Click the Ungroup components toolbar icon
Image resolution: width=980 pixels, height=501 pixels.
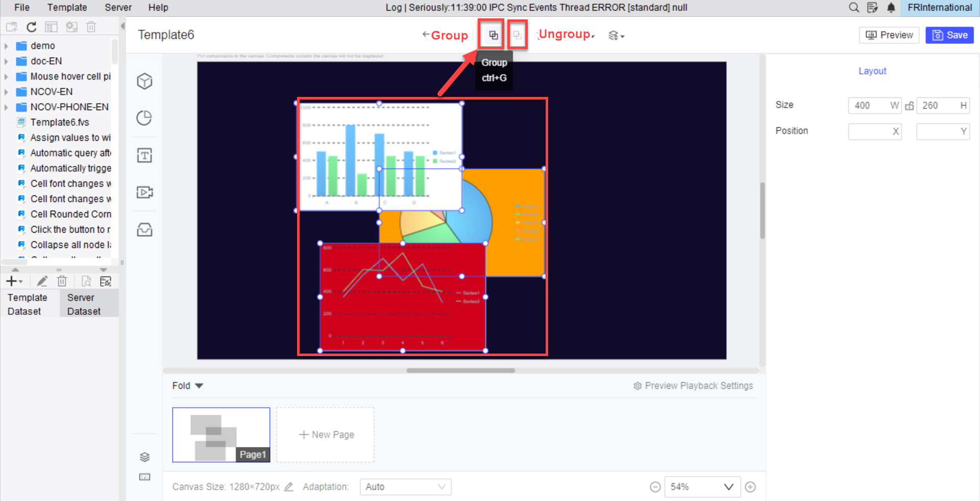517,35
